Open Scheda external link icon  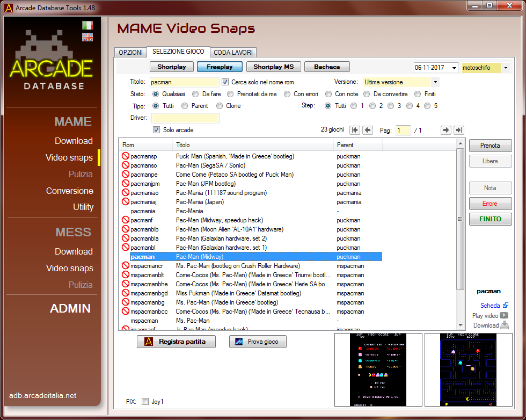(x=506, y=305)
